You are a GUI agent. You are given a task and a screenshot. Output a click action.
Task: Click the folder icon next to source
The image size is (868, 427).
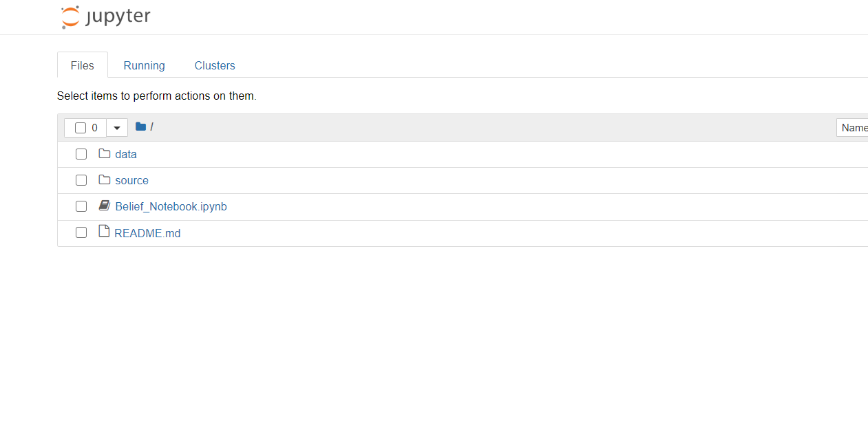tap(103, 179)
